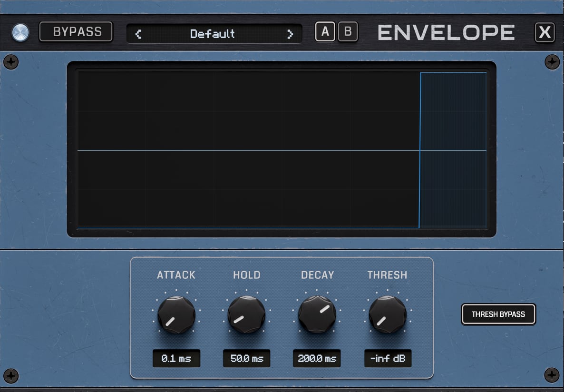Toggle the THRESH BYPASS button

(498, 314)
